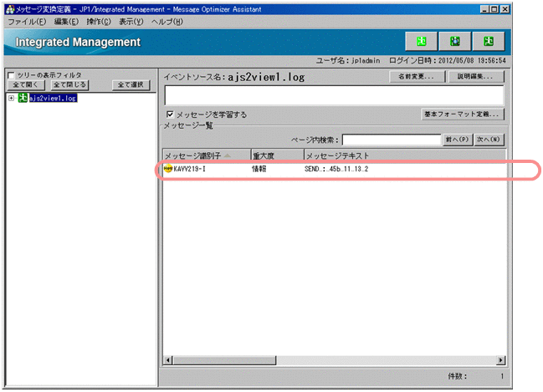Viewport: 543px width, 392px height.
Task: Open the ヘルプ(H) menu
Action: (167, 22)
